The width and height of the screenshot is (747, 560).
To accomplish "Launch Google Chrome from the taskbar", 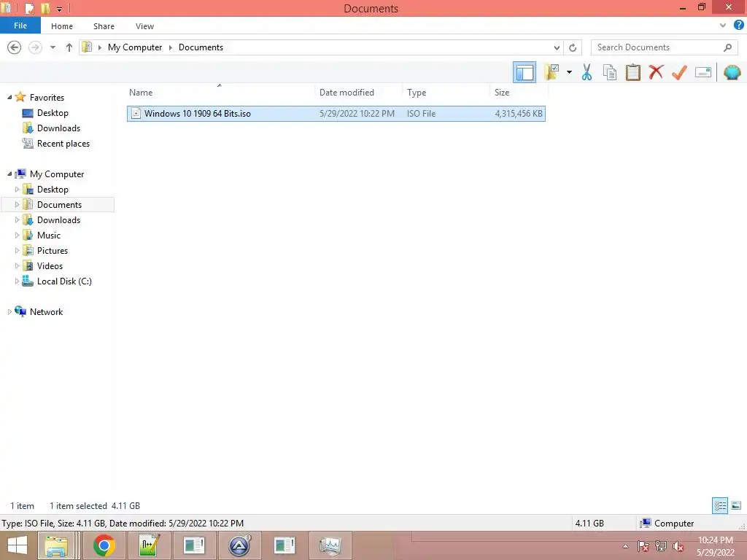I will point(104,545).
